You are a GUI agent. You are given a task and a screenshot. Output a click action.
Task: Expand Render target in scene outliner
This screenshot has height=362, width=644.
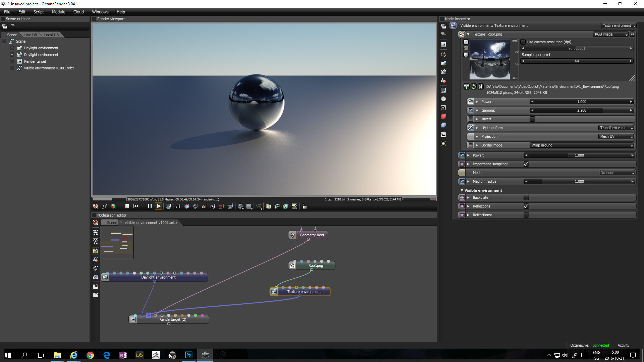coord(12,61)
